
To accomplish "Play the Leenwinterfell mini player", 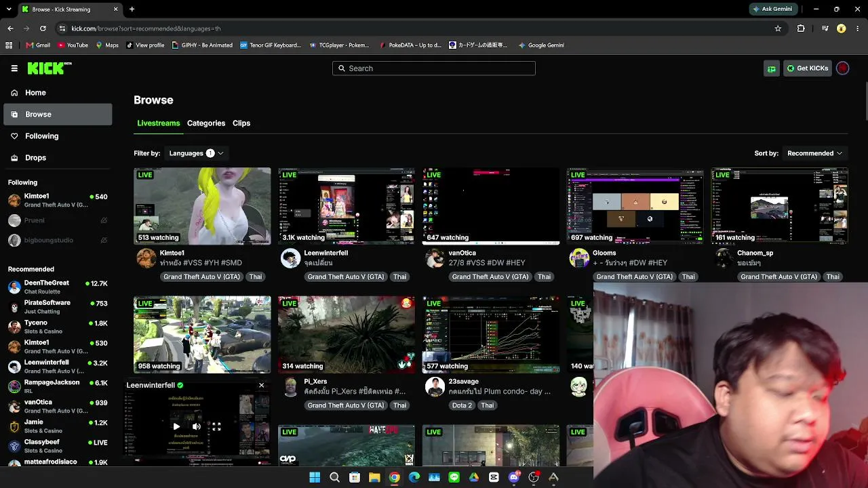I will (176, 426).
